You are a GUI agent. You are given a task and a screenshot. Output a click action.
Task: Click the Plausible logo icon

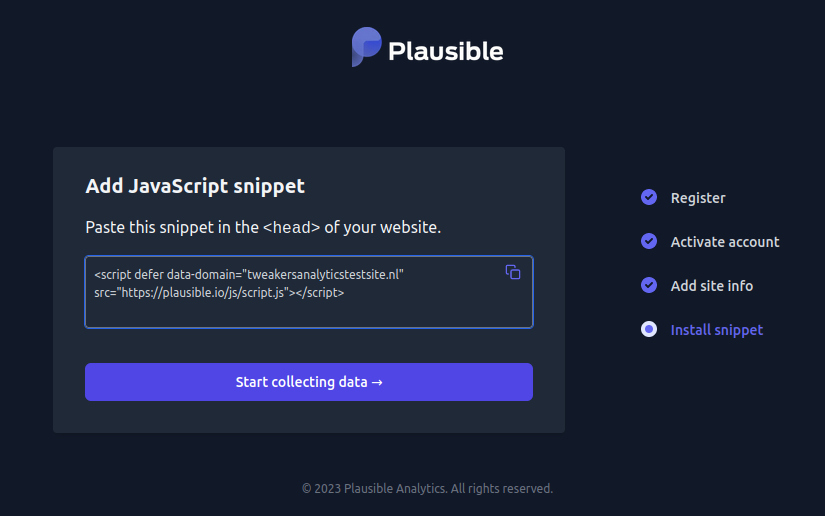coord(366,47)
